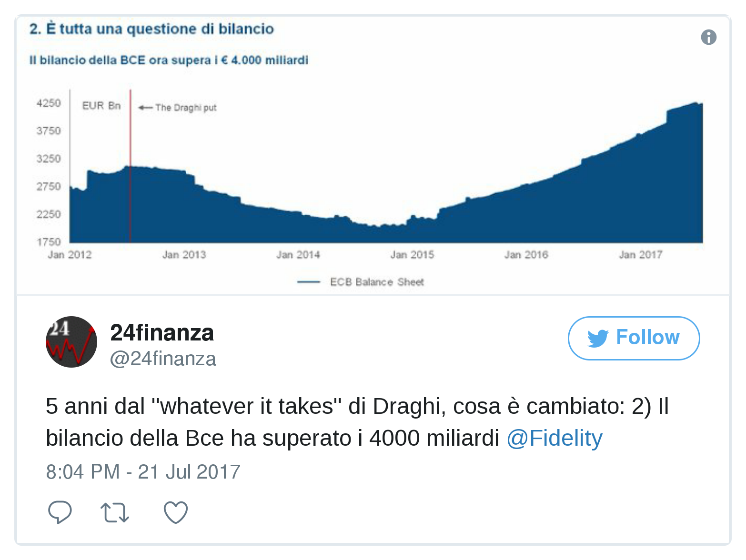
Task: Click the 24finanza profile avatar
Action: (71, 342)
